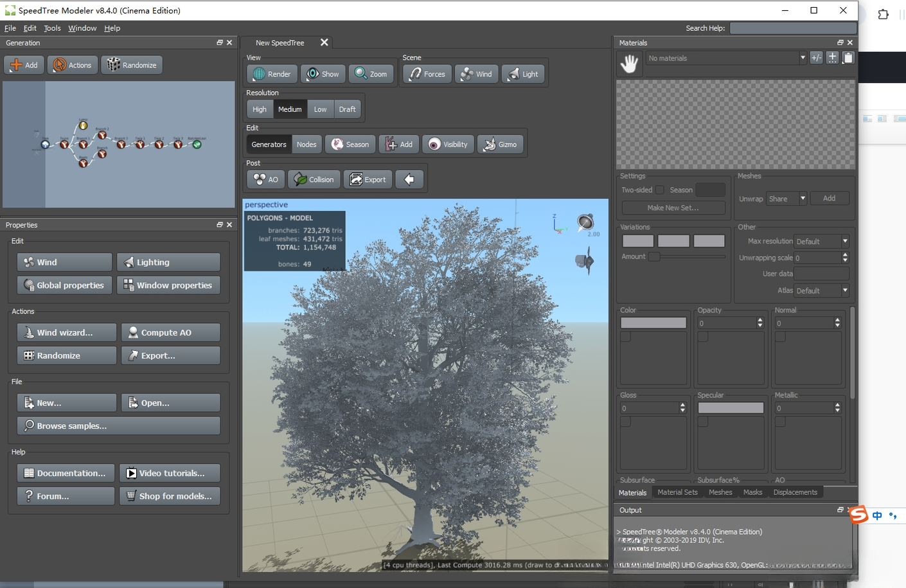Switch to the Meshes tab
The image size is (906, 588).
point(720,492)
